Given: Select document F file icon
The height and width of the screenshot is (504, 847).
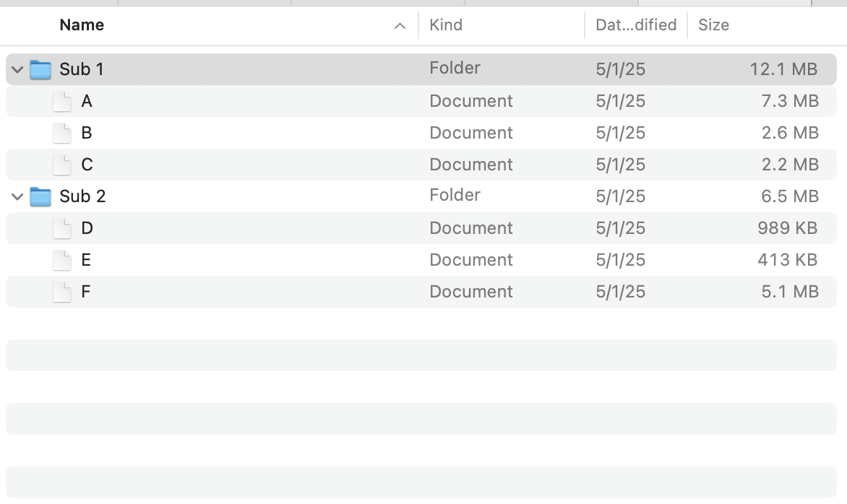Looking at the screenshot, I should click(x=62, y=292).
